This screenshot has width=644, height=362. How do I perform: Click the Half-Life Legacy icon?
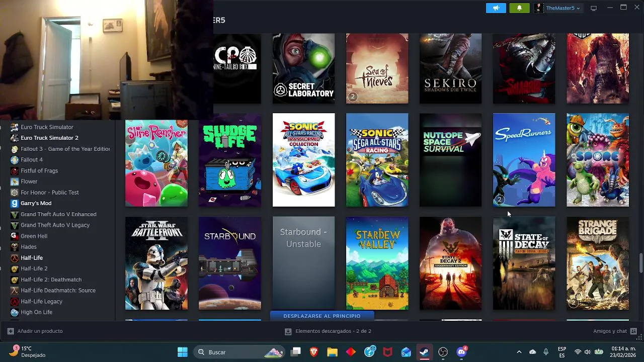15,301
